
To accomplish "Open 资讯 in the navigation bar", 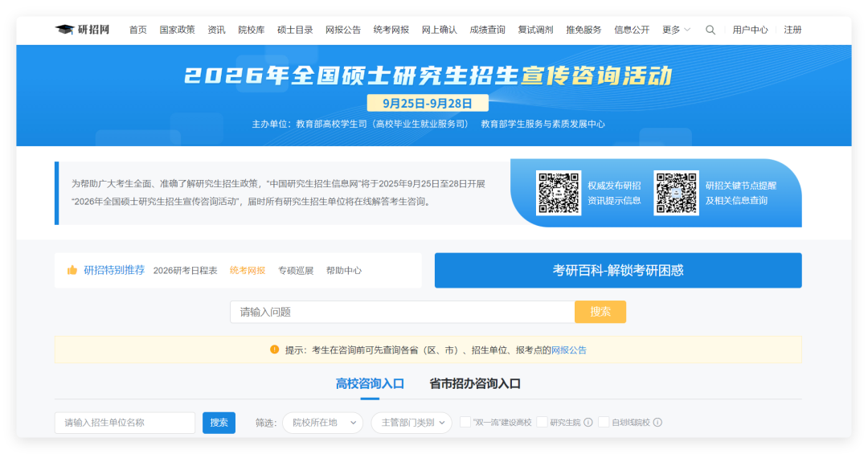I will 216,30.
